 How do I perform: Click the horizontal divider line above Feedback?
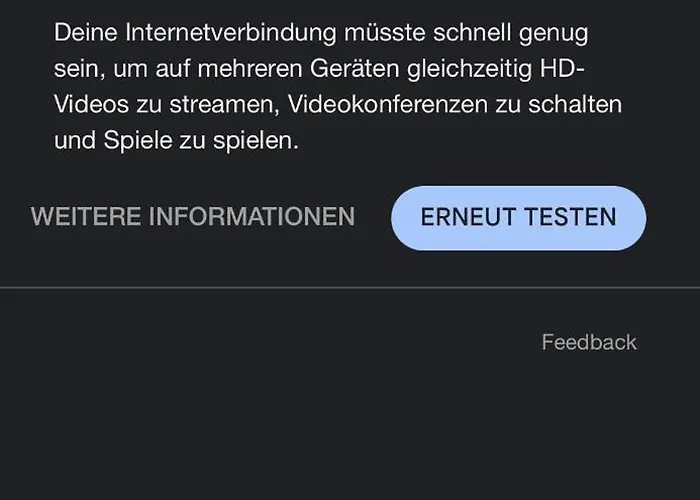pyautogui.click(x=350, y=288)
